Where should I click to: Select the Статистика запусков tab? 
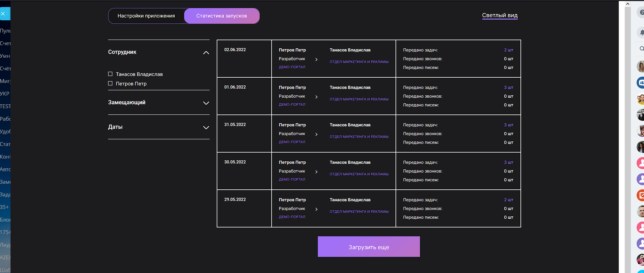click(x=222, y=16)
